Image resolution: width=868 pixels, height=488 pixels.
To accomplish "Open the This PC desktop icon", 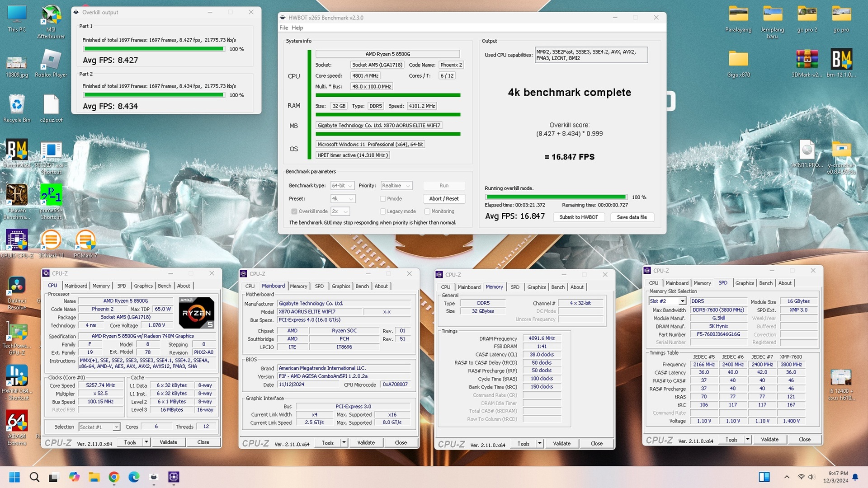I will (x=17, y=19).
